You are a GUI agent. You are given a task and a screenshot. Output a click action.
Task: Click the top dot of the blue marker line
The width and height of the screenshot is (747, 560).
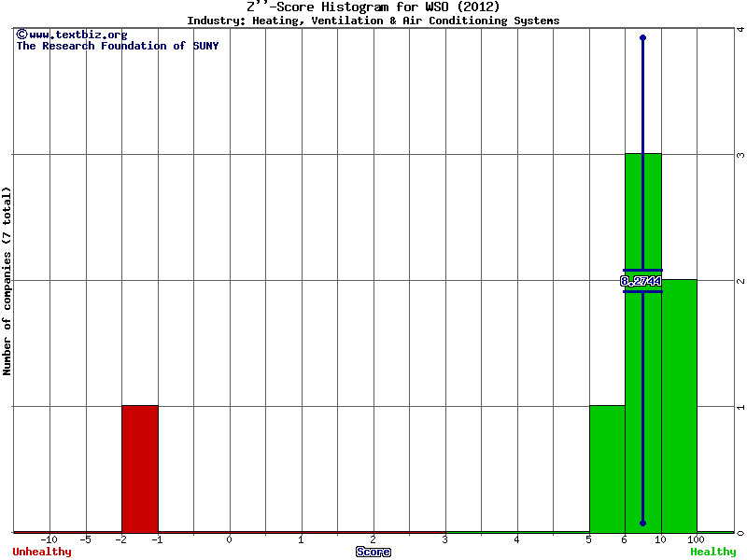click(643, 37)
